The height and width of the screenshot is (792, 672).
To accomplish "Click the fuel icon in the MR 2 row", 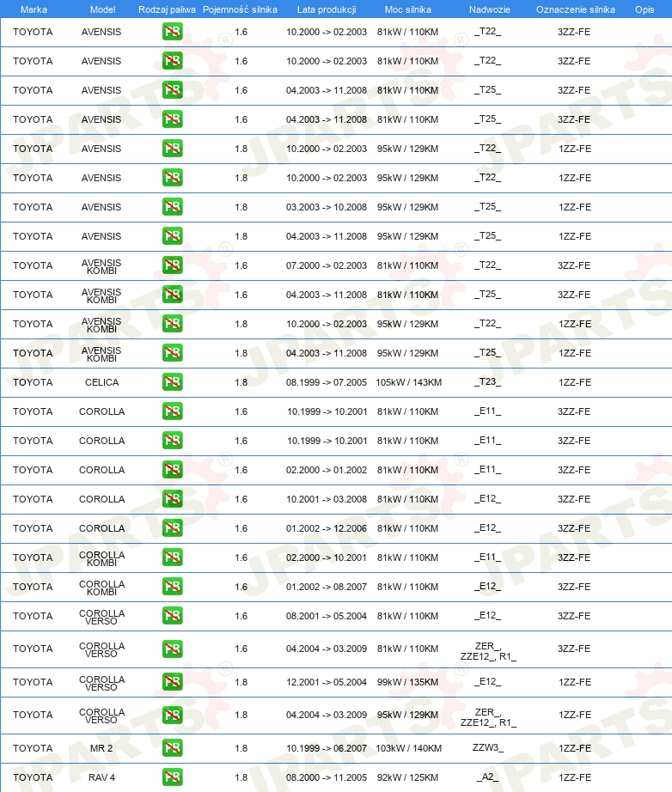I will click(172, 748).
